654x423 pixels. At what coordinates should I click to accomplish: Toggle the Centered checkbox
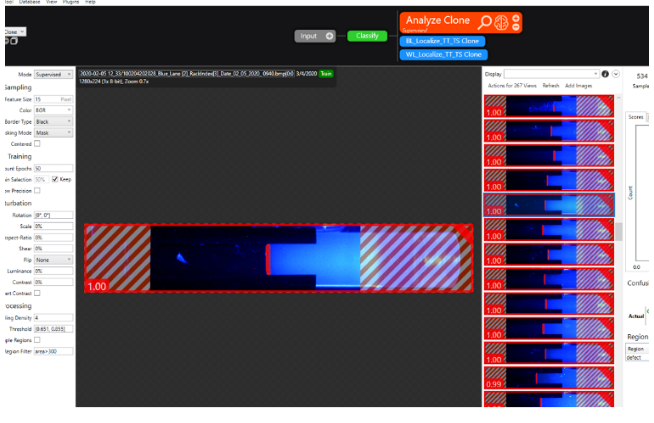(38, 143)
